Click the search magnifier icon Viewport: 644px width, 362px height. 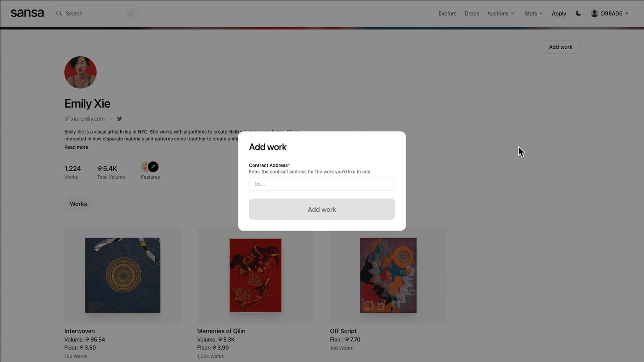pos(59,13)
